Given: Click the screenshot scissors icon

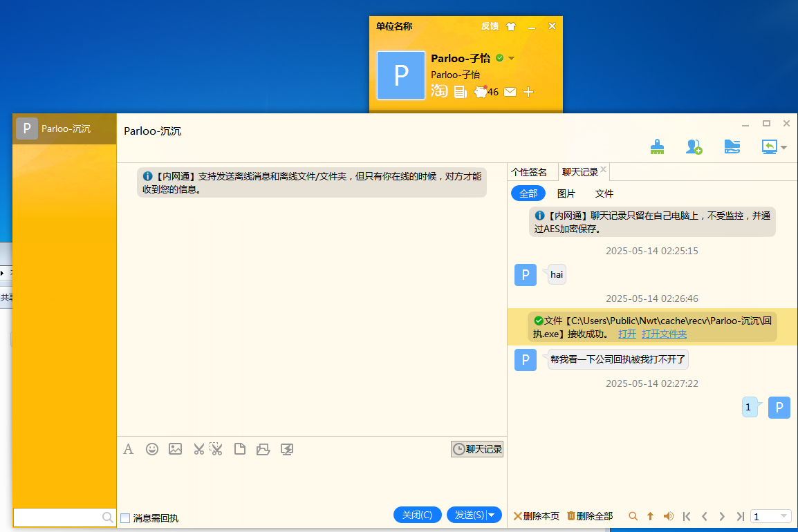Looking at the screenshot, I should tap(199, 449).
